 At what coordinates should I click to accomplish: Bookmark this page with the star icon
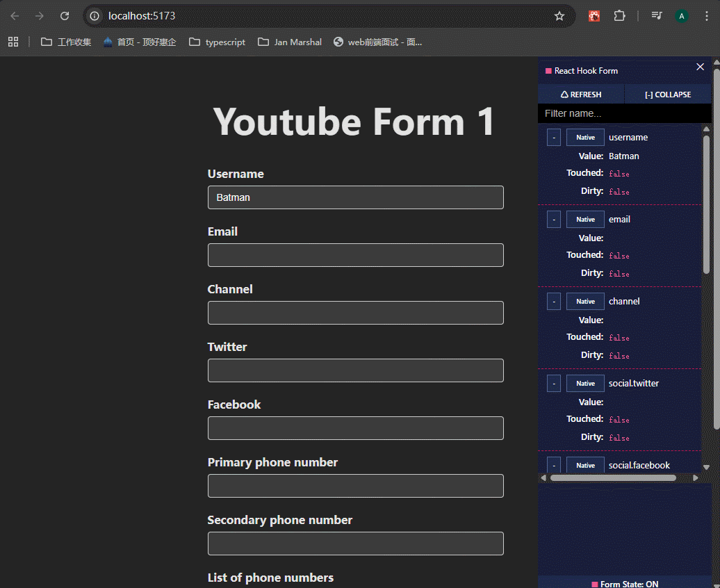(559, 16)
